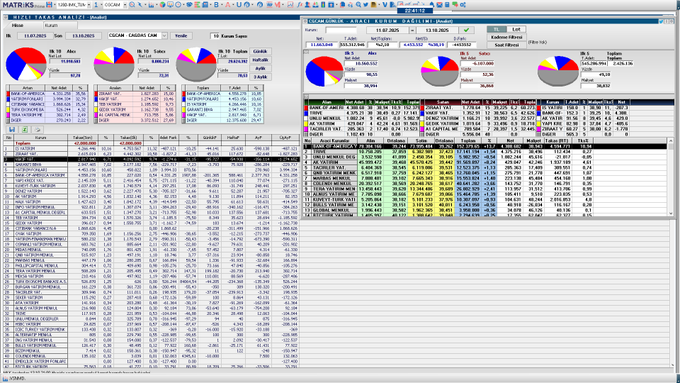Click the print icon in Takas Analizi
Screen dimensions: 680x383
pos(37,129)
